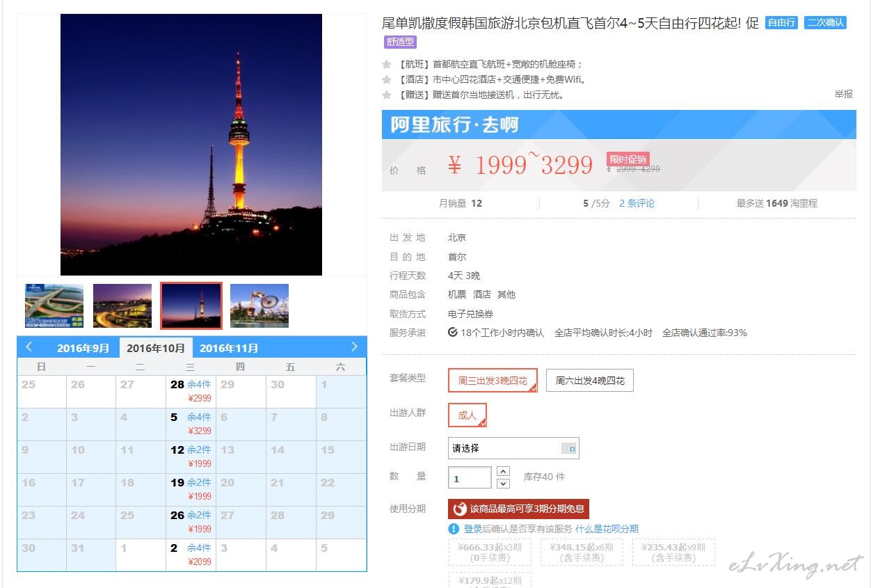Click the 机票 item in 商品包含

click(457, 294)
